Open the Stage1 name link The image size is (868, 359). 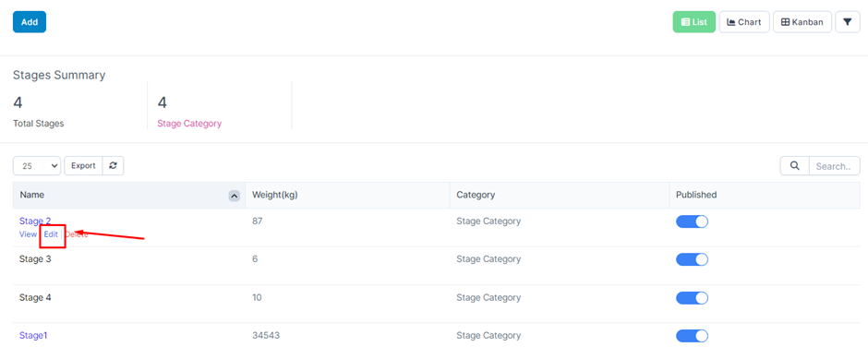[x=33, y=335]
